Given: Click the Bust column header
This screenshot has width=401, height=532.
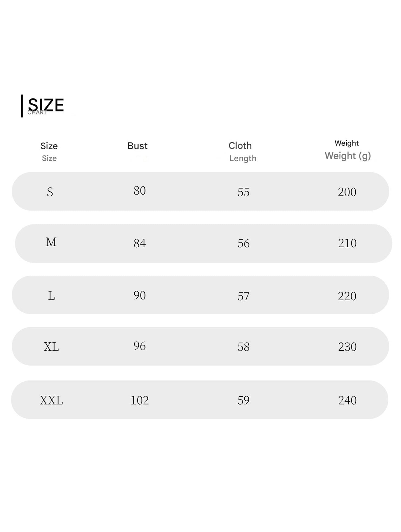Looking at the screenshot, I should [x=137, y=146].
